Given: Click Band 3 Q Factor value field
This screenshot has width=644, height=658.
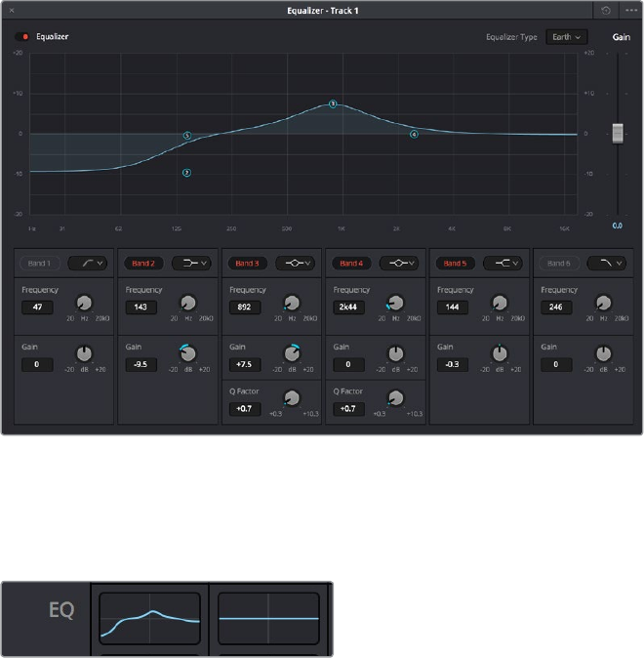Looking at the screenshot, I should pos(245,409).
